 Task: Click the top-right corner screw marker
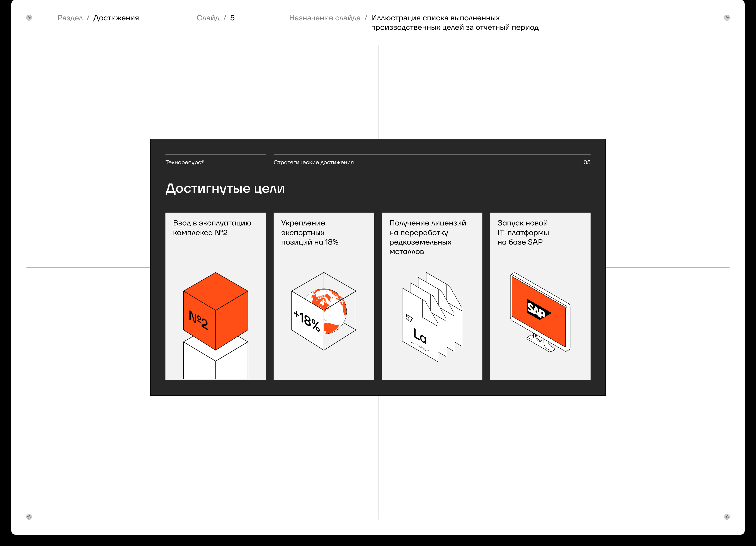[x=727, y=18]
